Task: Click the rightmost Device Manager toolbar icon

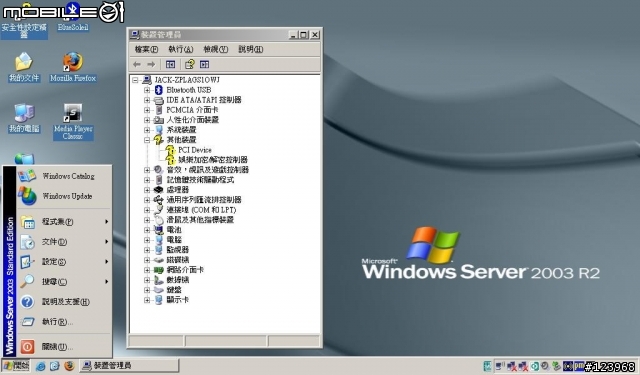Action: [x=204, y=64]
